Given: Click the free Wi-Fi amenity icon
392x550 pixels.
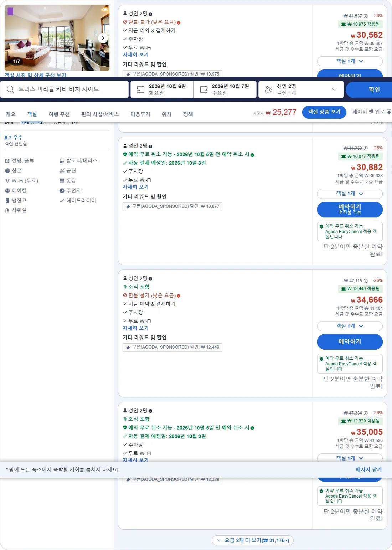Looking at the screenshot, I should coord(7,181).
